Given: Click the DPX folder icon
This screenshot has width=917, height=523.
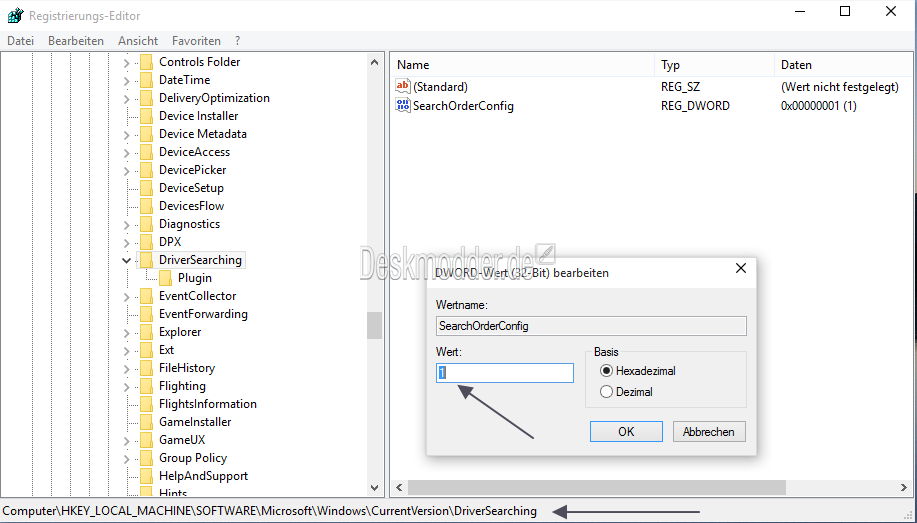Looking at the screenshot, I should click(147, 242).
